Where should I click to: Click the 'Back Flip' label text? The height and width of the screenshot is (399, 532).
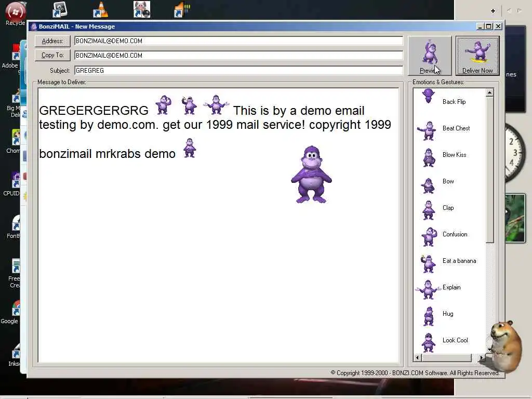[x=454, y=102]
